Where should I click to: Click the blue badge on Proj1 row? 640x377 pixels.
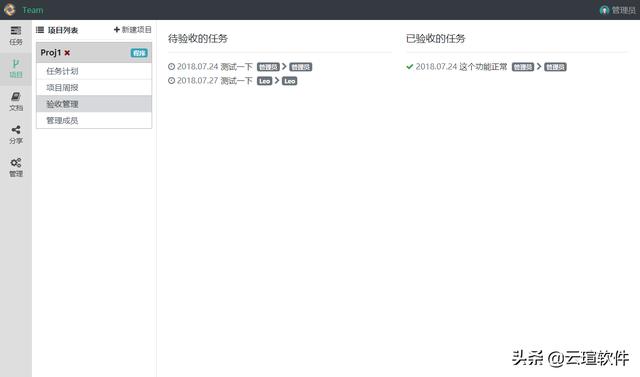[139, 53]
